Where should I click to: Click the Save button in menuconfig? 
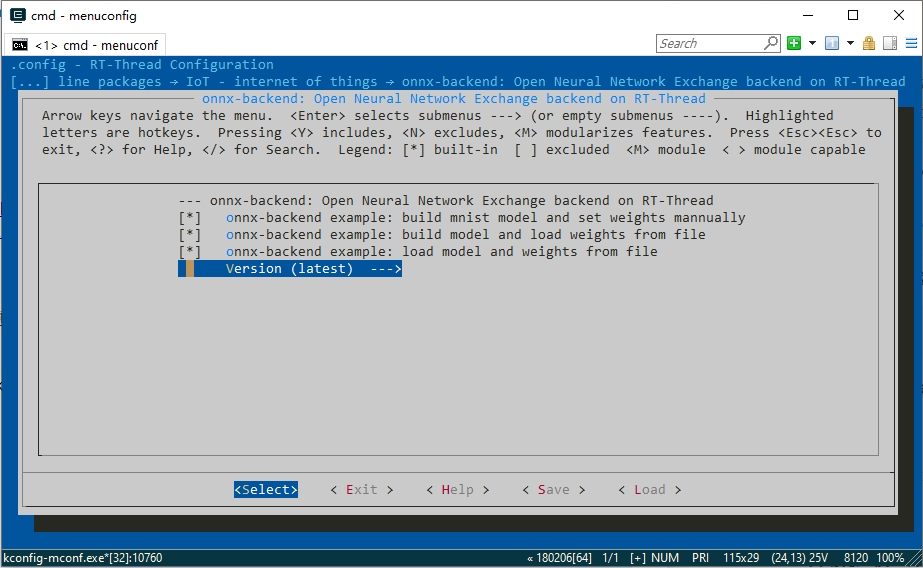tap(553, 489)
